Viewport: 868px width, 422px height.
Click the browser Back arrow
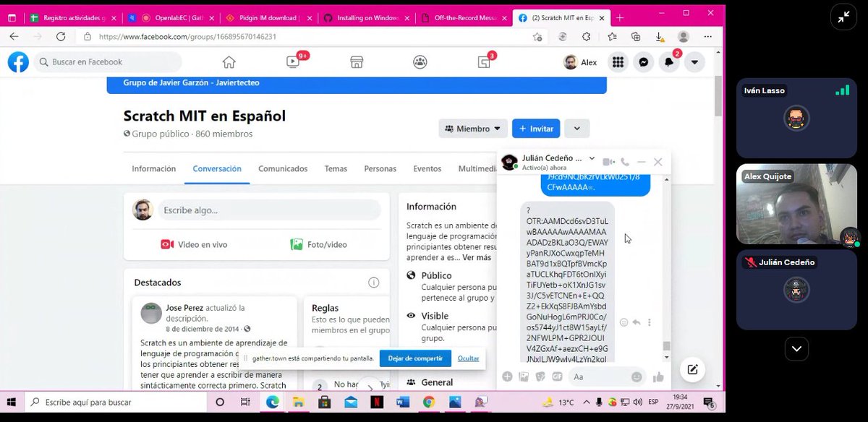point(14,36)
